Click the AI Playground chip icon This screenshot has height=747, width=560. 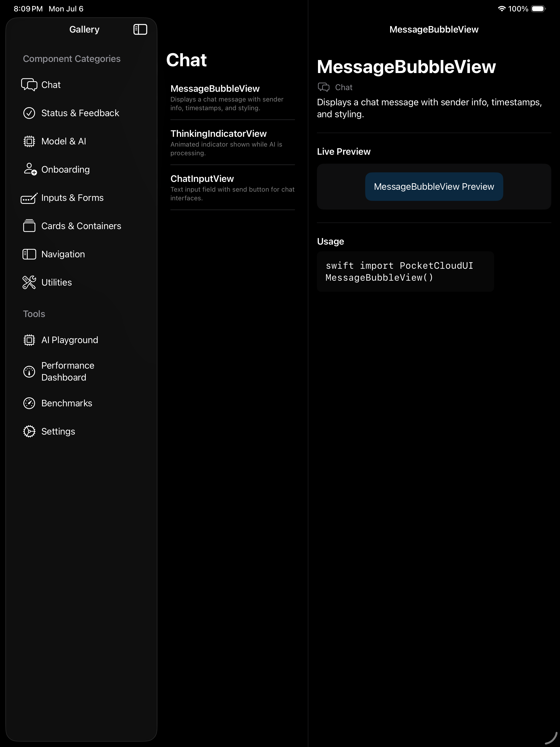(x=29, y=340)
